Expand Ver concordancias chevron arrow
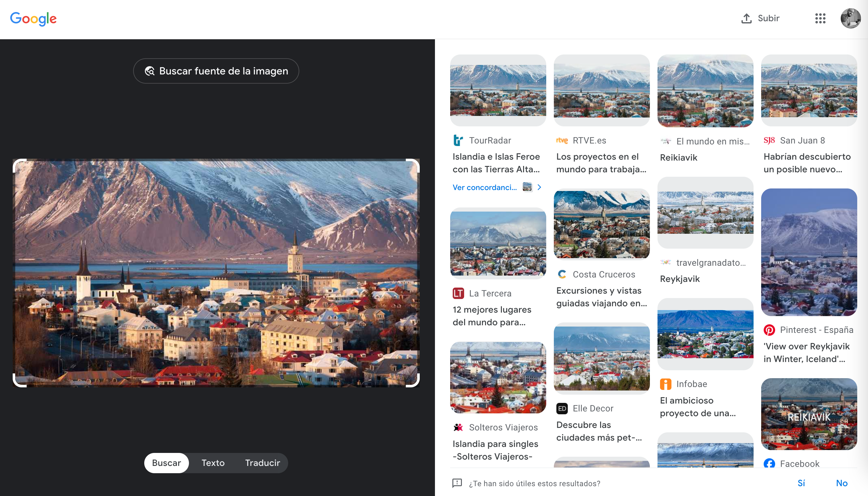 [x=539, y=188]
